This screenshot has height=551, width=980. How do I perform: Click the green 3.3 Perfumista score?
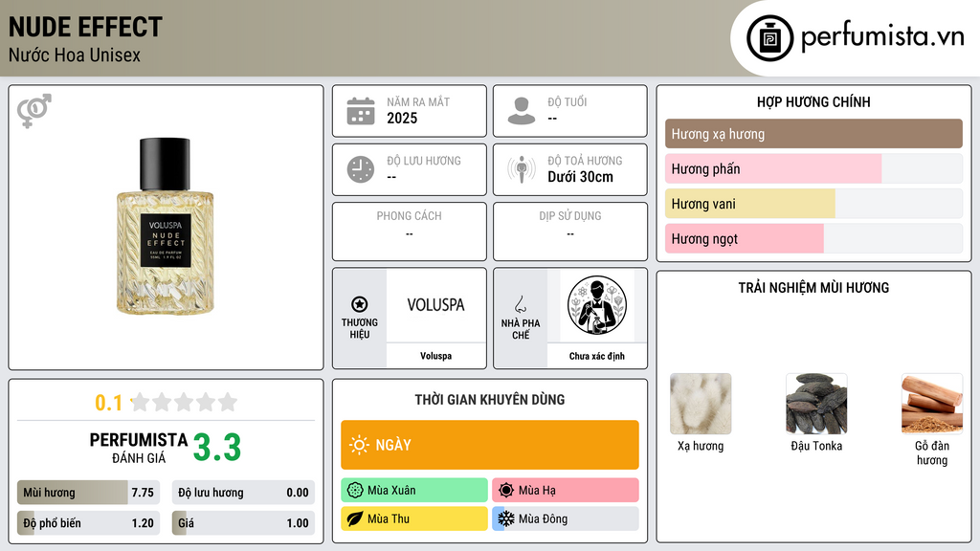click(217, 448)
